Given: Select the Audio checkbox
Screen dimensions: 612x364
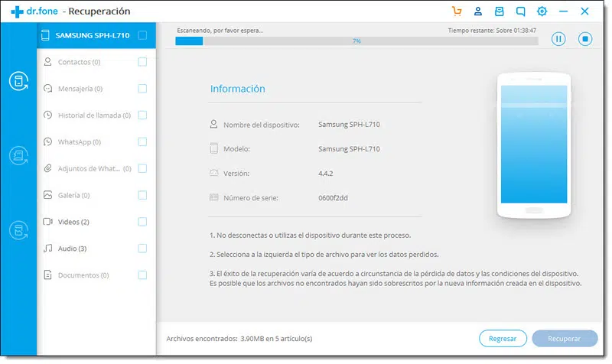Looking at the screenshot, I should pyautogui.click(x=142, y=248).
